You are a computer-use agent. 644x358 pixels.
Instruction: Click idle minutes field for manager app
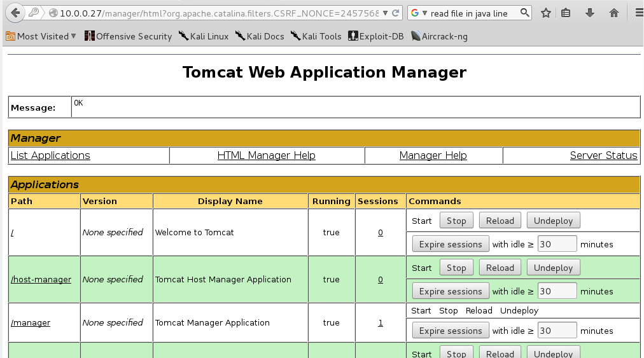tap(557, 331)
